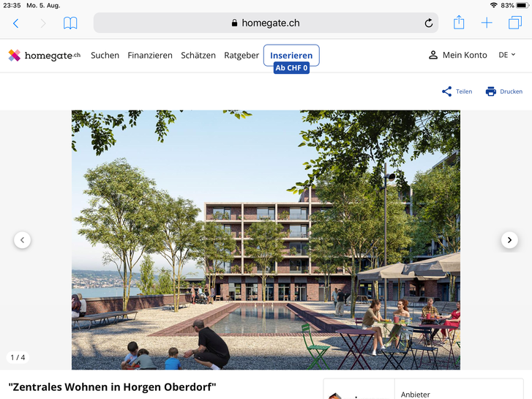This screenshot has width=532, height=399.
Task: Select the Schätzen navigation item
Action: tap(198, 56)
